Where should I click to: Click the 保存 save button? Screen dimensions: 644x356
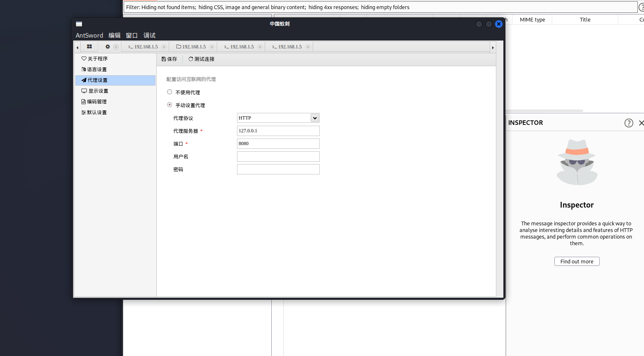(x=169, y=59)
